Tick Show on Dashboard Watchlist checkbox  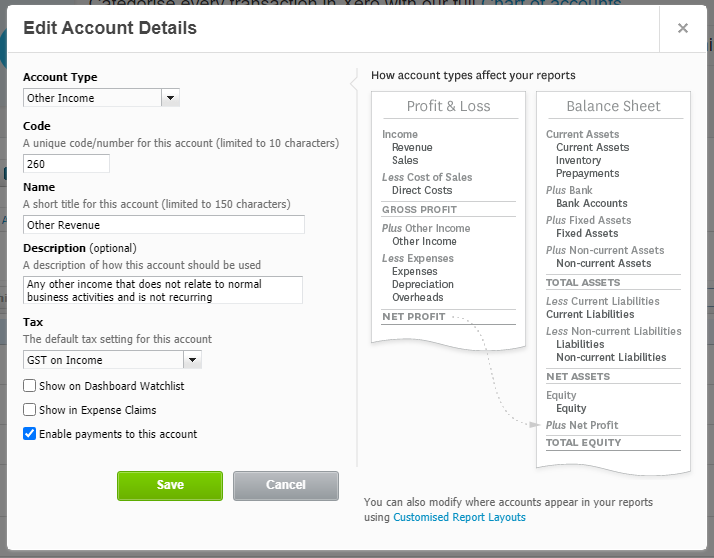pos(30,386)
